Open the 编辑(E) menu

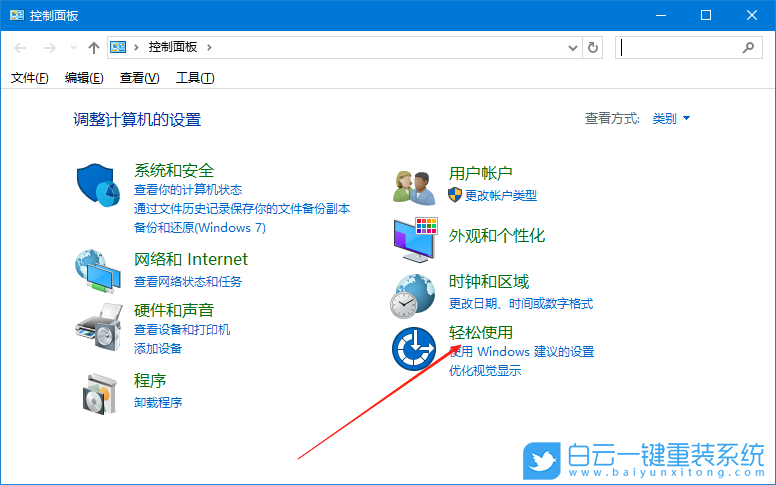tap(84, 78)
